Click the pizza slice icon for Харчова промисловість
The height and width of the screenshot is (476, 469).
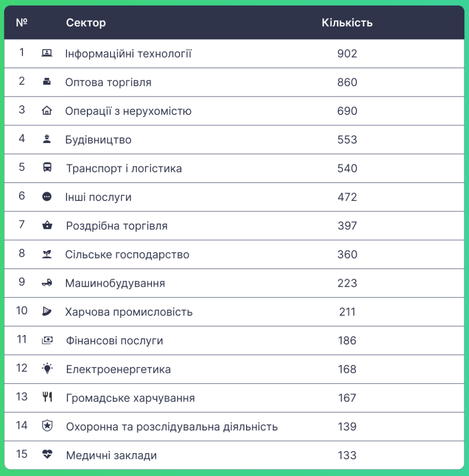[47, 311]
